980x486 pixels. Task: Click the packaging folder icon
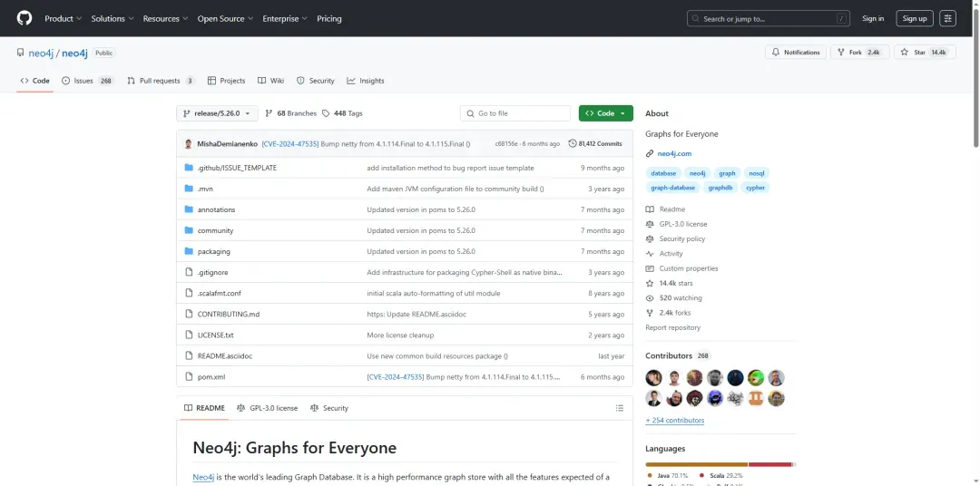coord(189,251)
